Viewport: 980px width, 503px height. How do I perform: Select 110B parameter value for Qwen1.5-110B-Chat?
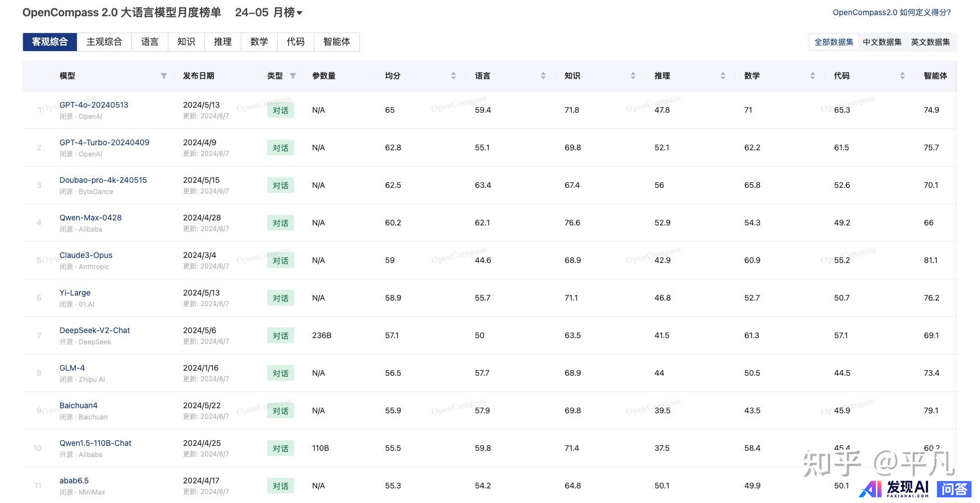320,448
